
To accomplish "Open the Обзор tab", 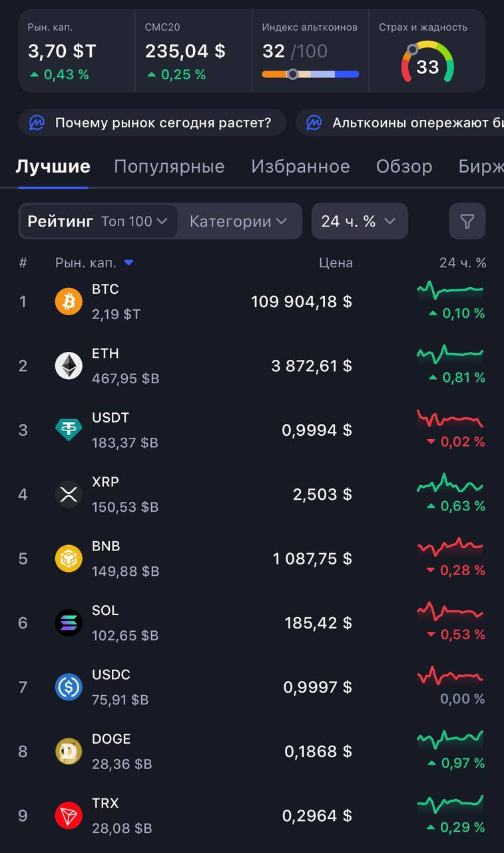I will click(404, 167).
